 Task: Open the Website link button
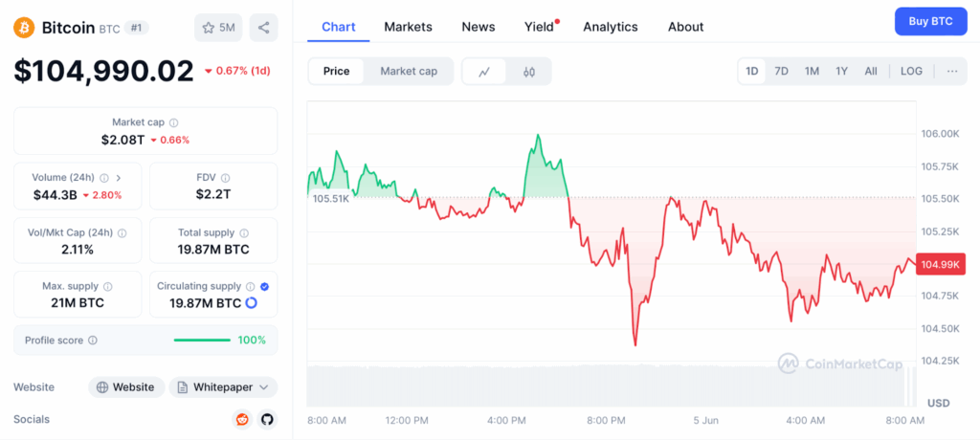coord(126,387)
